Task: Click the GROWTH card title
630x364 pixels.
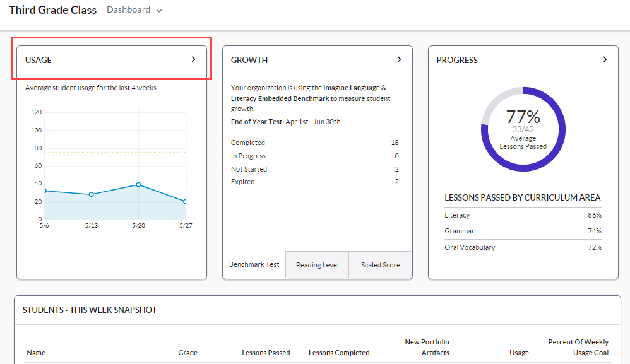Action: (x=249, y=60)
